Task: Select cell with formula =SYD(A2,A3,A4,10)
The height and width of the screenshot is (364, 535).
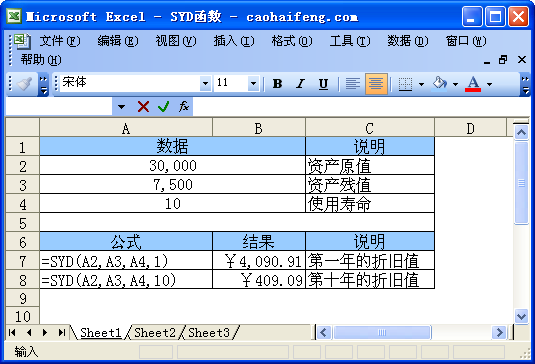Action: click(126, 280)
